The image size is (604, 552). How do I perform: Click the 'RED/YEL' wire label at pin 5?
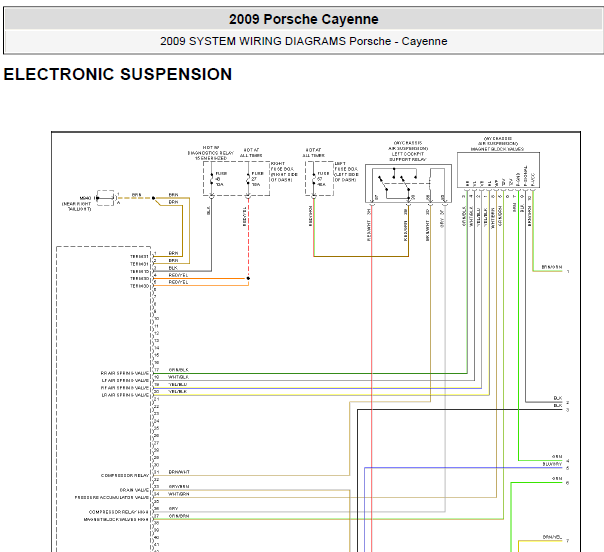point(178,282)
